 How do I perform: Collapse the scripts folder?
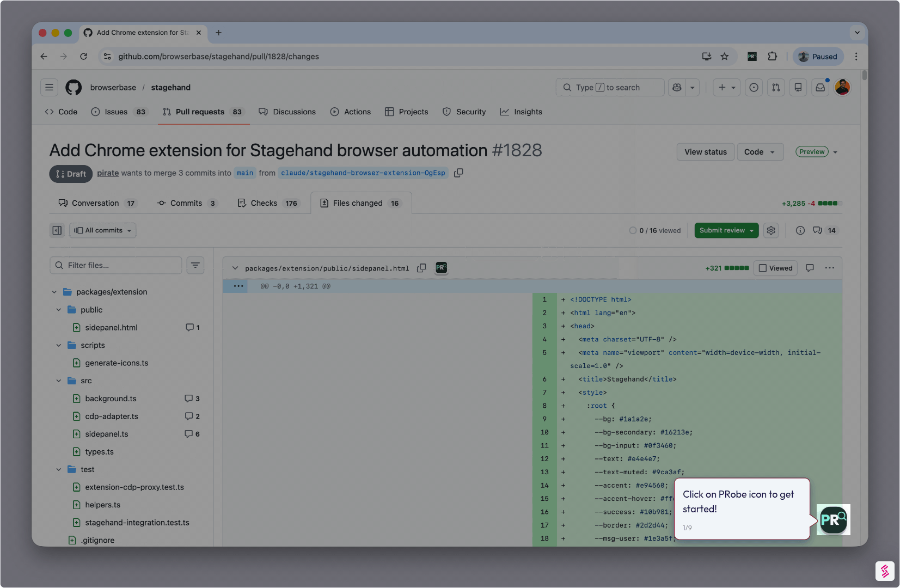59,345
